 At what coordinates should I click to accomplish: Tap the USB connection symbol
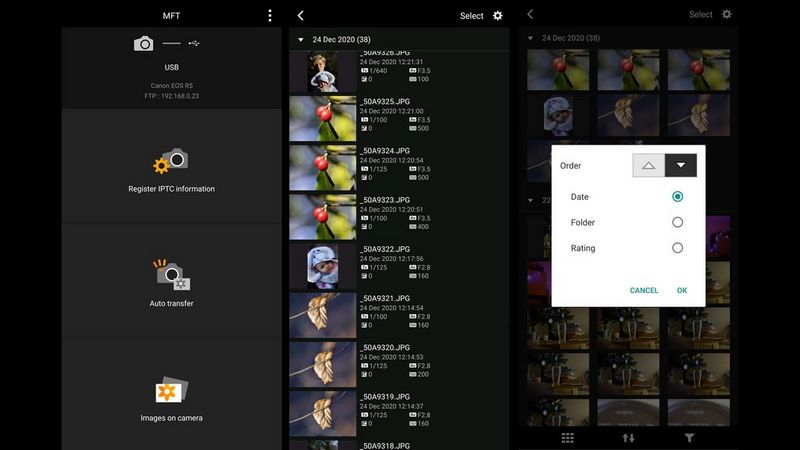(194, 43)
